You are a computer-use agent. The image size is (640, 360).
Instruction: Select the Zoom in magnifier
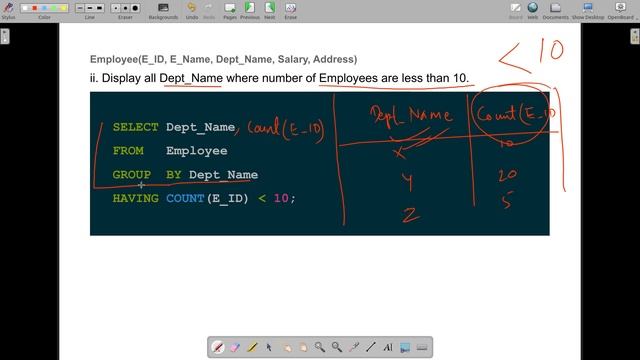pyautogui.click(x=320, y=347)
